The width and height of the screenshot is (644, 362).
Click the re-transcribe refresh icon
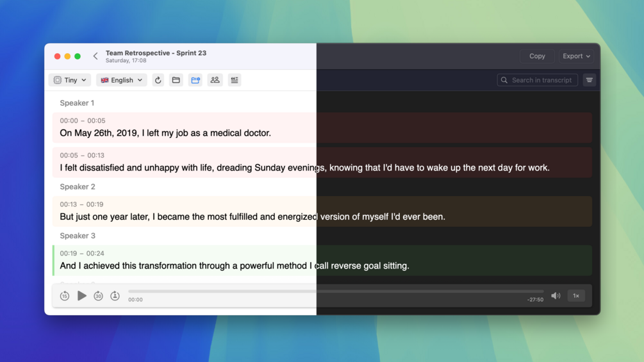[x=158, y=80]
